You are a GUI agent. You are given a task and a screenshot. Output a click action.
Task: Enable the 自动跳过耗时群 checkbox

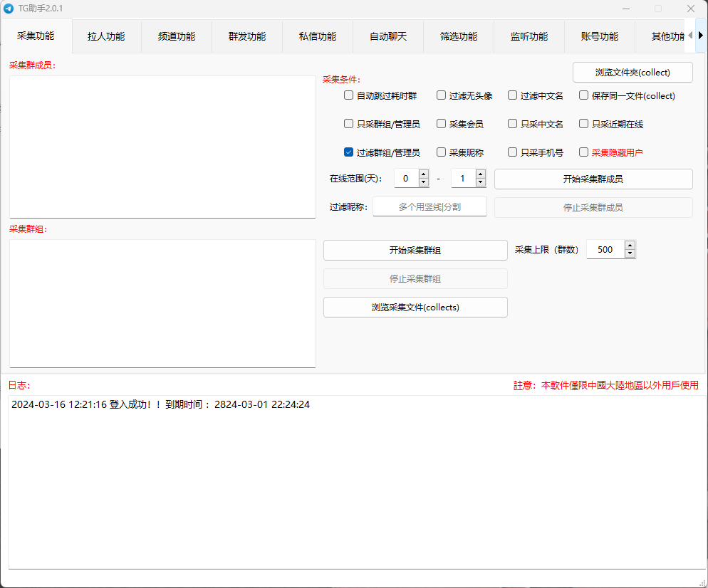(348, 95)
